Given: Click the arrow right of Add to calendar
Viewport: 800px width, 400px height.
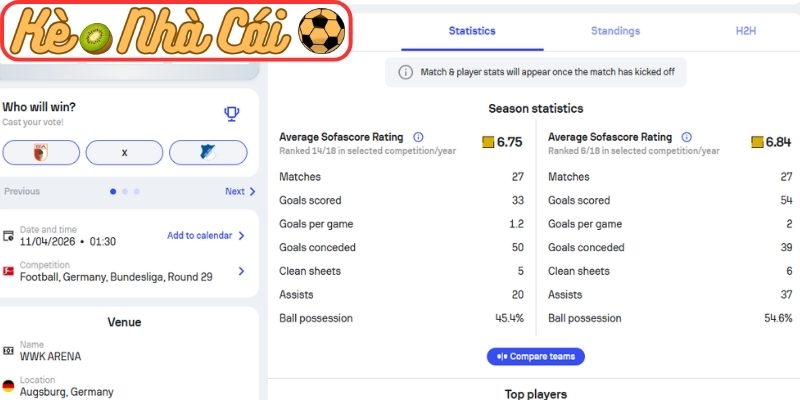Looking at the screenshot, I should [x=241, y=236].
